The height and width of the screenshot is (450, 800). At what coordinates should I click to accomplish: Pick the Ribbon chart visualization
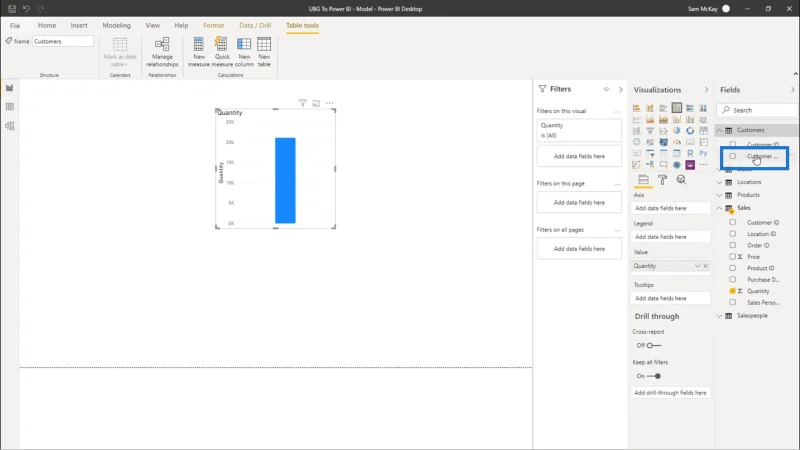704,119
